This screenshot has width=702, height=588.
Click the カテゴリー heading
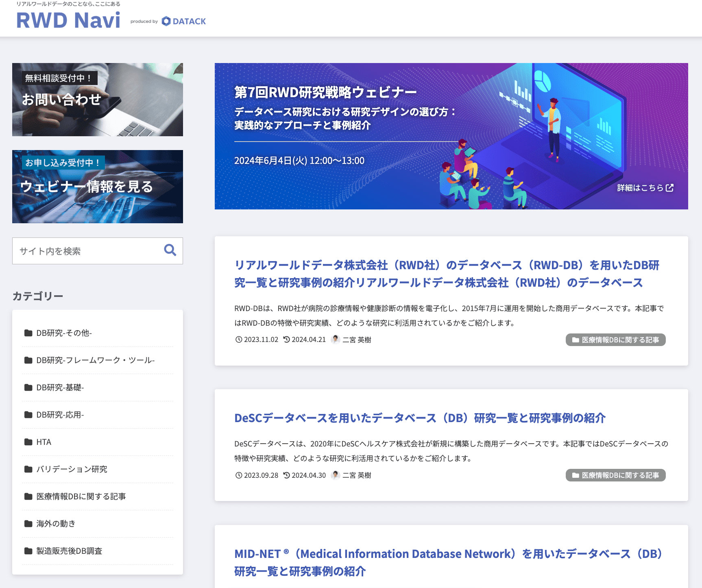click(38, 296)
